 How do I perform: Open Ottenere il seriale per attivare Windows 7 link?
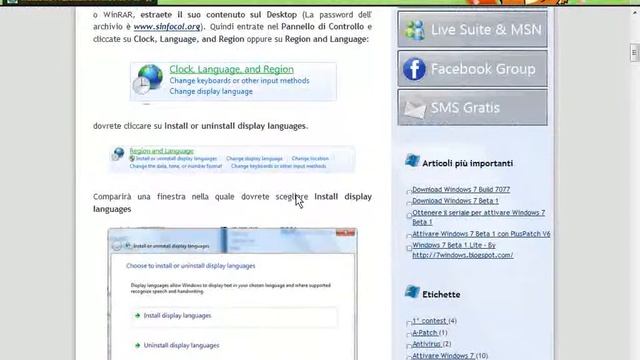click(478, 217)
